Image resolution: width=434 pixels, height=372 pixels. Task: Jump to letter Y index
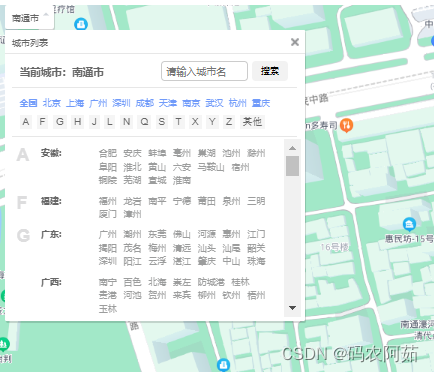click(212, 122)
